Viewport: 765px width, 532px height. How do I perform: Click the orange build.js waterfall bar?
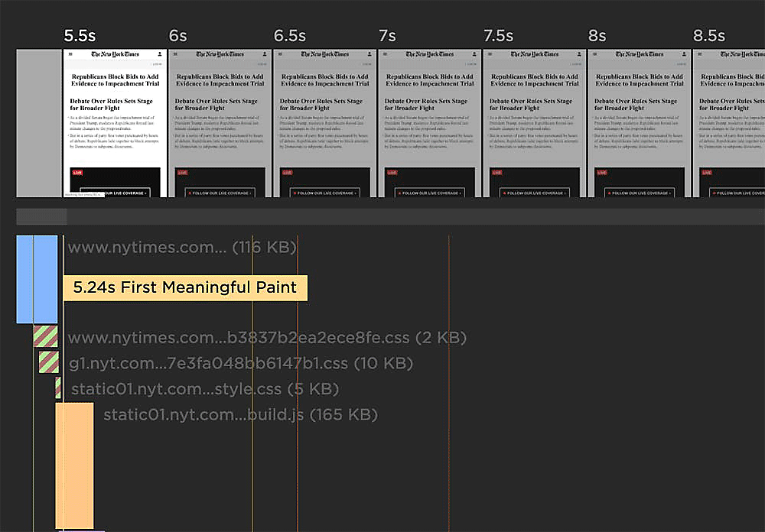pos(74,465)
